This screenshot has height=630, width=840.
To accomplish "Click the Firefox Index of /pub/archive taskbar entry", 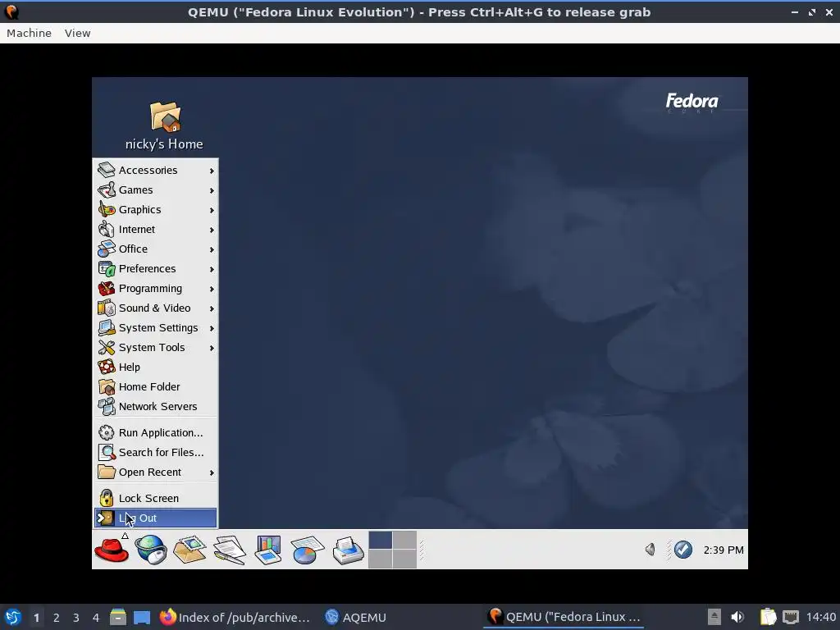I will (x=235, y=618).
